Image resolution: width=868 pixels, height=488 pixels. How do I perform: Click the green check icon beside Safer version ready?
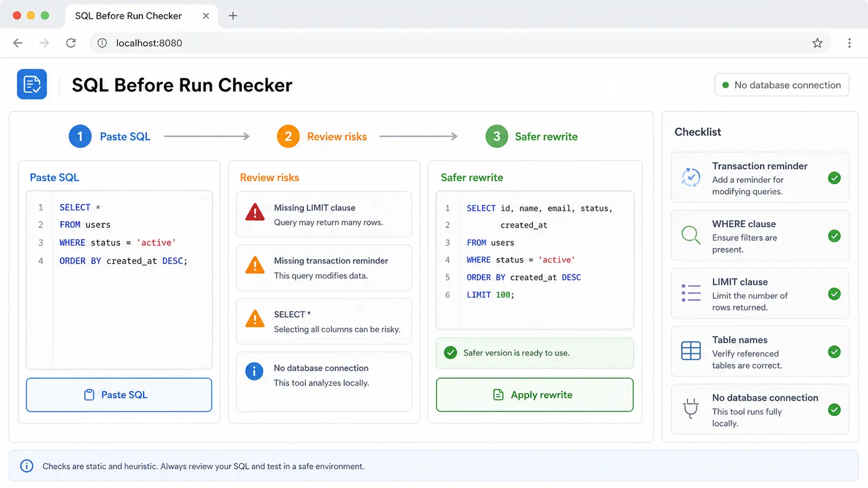[450, 353]
